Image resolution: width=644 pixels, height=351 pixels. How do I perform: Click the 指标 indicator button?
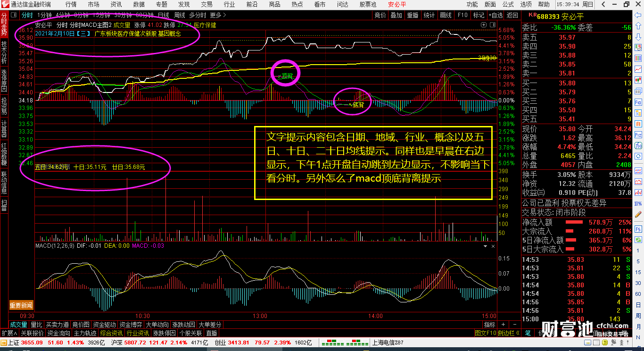tap(489, 325)
